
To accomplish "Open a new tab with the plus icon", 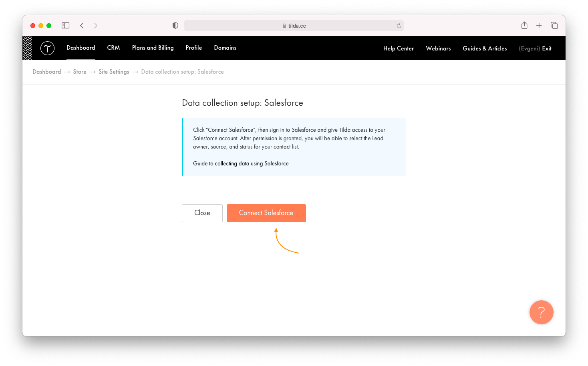I will [x=539, y=25].
